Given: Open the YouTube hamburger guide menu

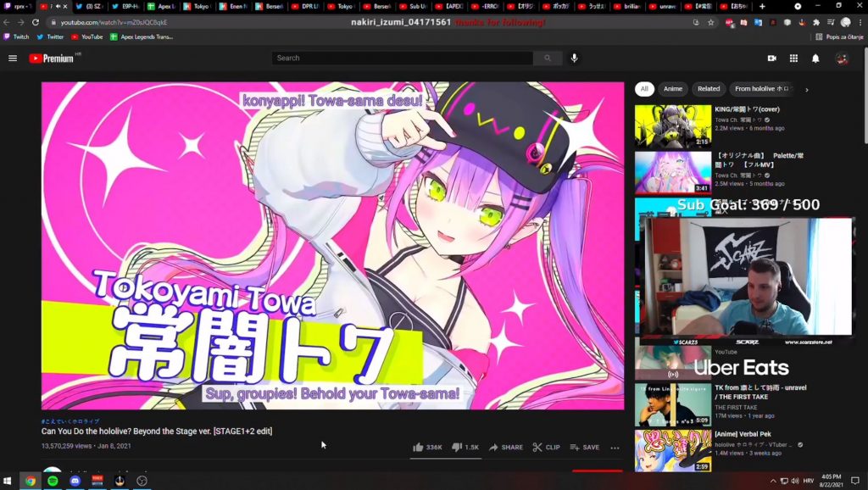Looking at the screenshot, I should [x=13, y=58].
